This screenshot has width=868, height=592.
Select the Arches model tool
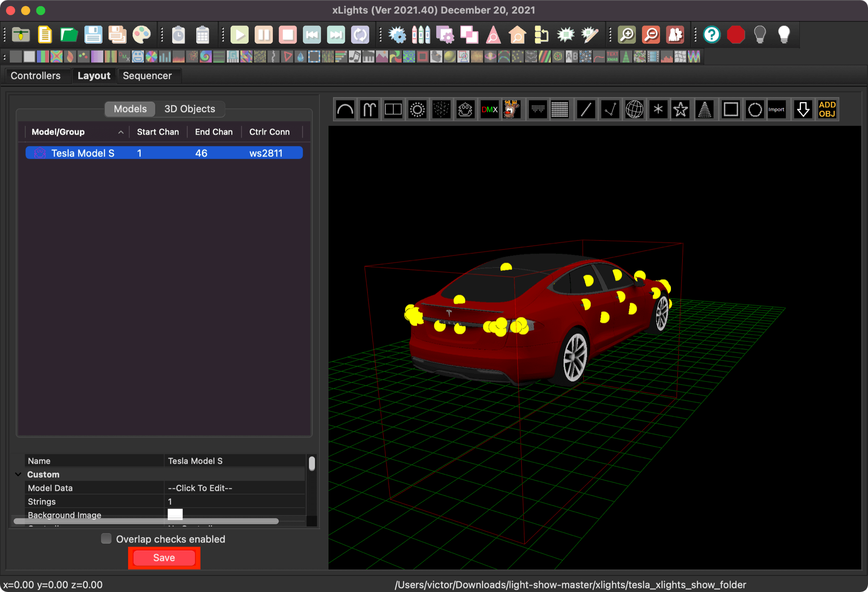345,110
